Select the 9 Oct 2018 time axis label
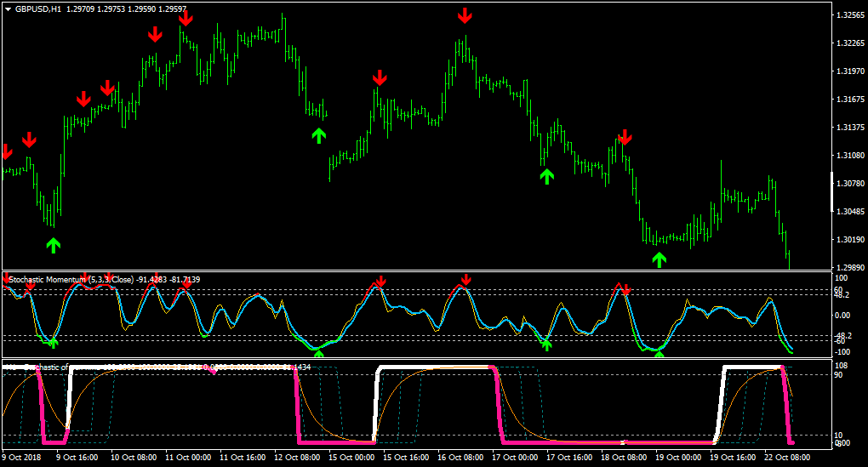Viewport: 868px width, 467px height. 21,458
